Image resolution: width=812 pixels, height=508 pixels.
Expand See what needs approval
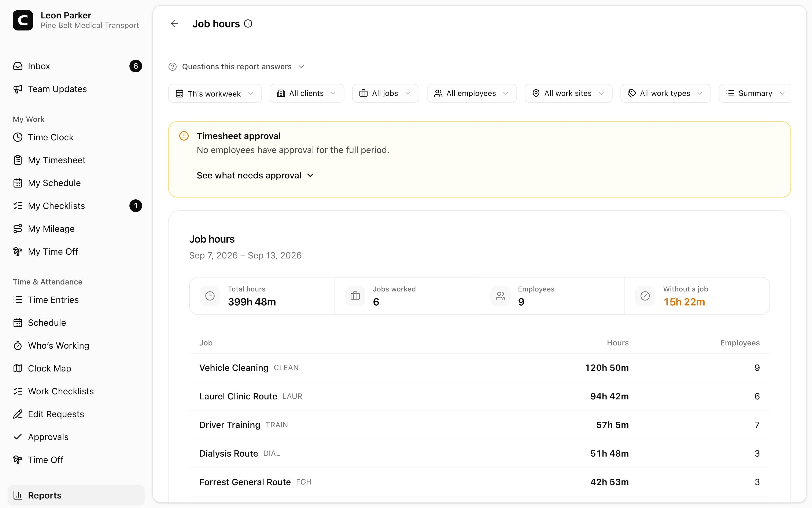[x=255, y=175]
